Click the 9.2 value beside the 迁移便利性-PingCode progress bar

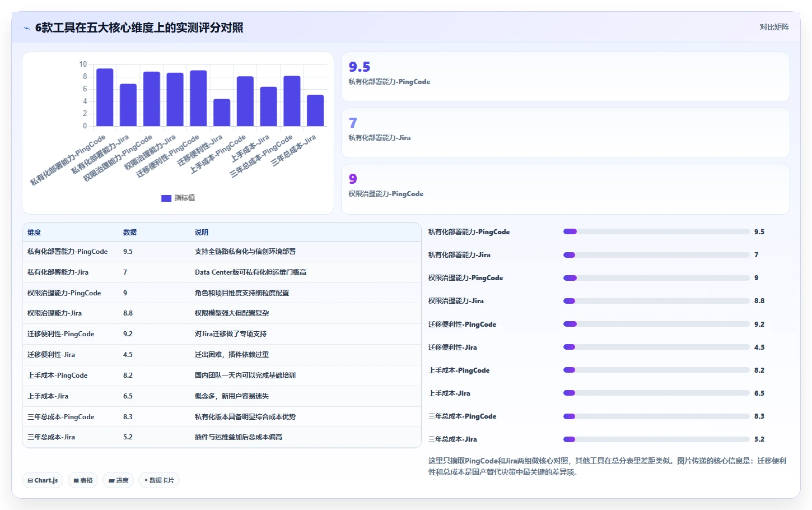point(759,324)
